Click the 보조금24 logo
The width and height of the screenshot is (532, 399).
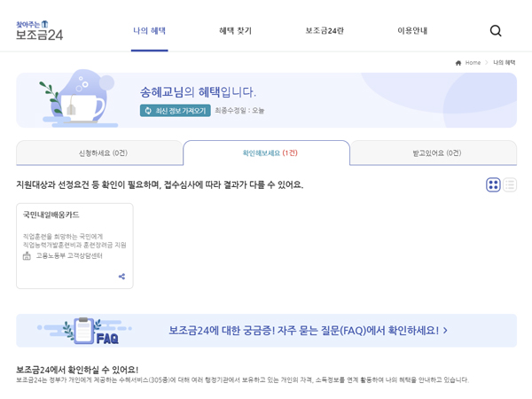click(39, 31)
